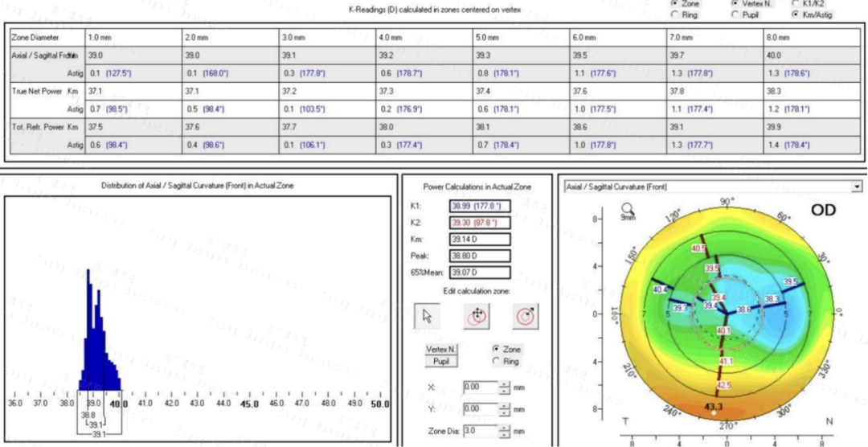Click the Y offset input field showing 0.00
Image resolution: width=868 pixels, height=447 pixels.
coord(481,410)
